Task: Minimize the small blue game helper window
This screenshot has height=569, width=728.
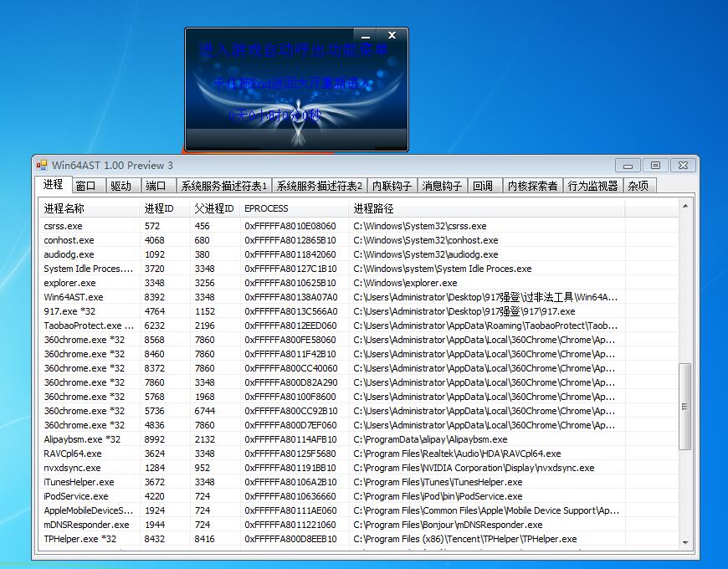Action: 366,36
